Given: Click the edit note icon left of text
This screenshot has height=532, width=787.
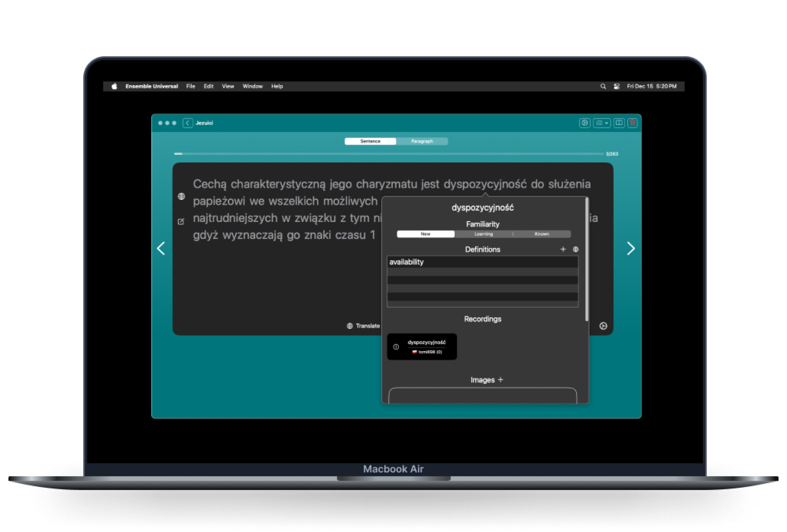Looking at the screenshot, I should coord(181,222).
